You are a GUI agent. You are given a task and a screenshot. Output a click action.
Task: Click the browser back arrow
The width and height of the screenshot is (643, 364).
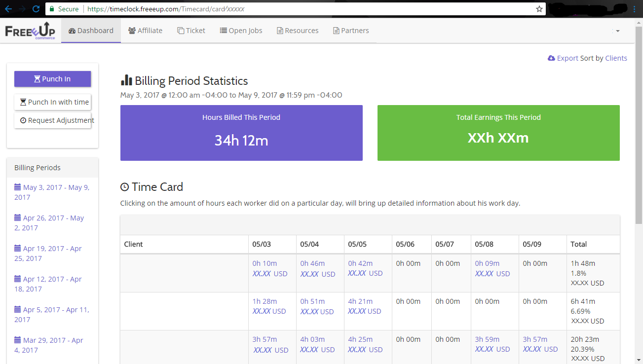9,9
